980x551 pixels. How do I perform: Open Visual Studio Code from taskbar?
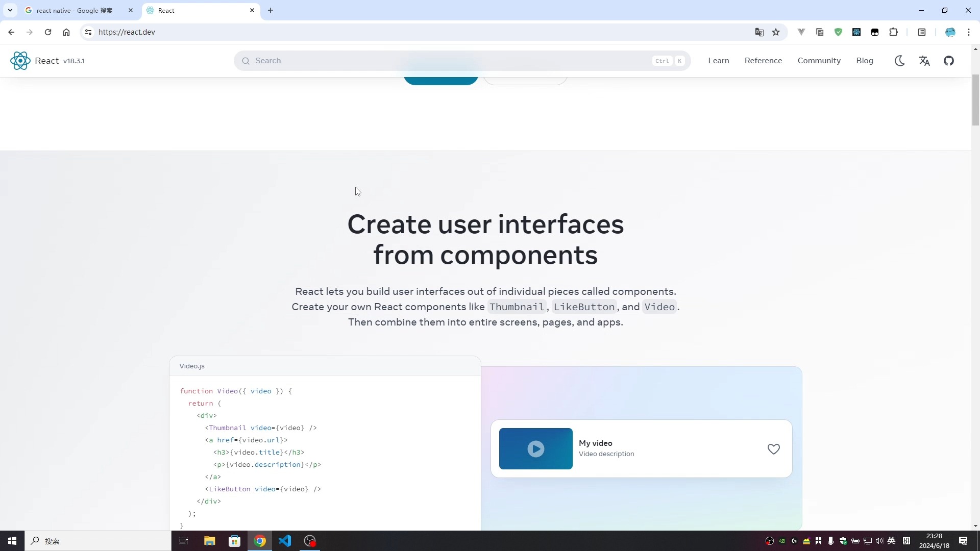coord(285,541)
